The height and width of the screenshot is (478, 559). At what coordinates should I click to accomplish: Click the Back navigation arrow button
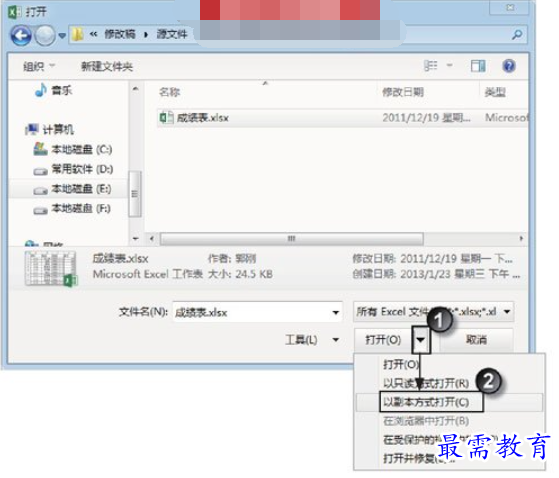[21, 35]
